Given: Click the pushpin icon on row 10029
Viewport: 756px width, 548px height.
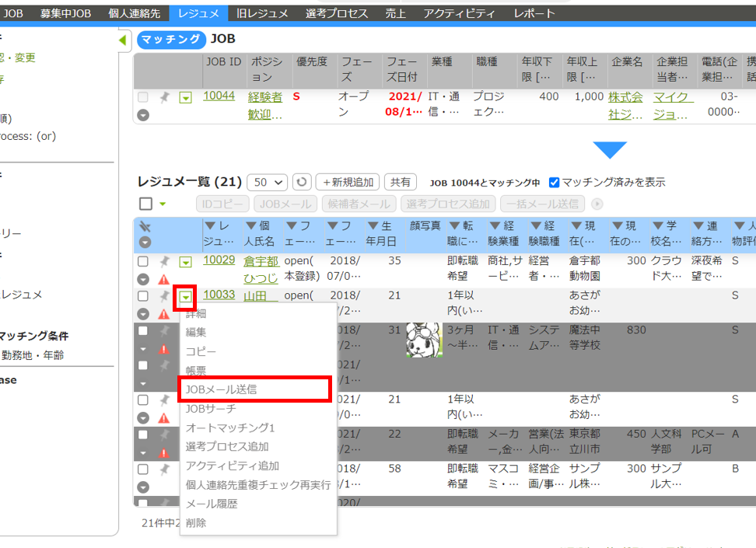Looking at the screenshot, I should click(163, 262).
